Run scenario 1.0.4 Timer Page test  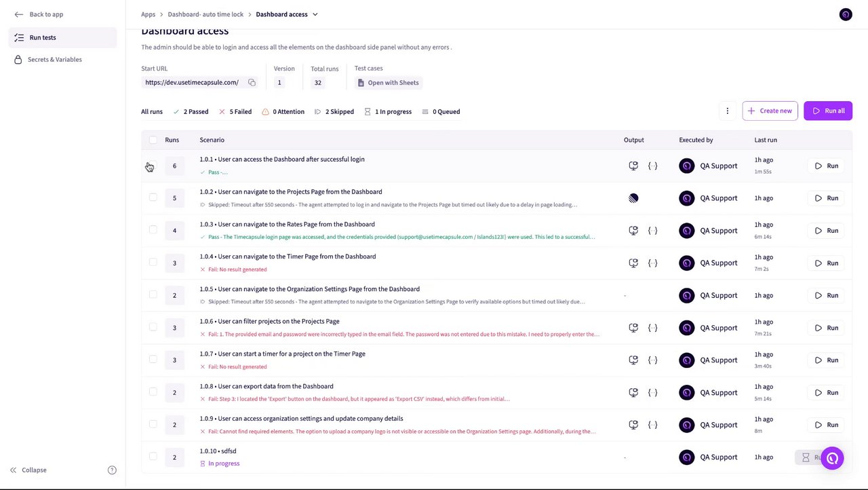coord(827,263)
